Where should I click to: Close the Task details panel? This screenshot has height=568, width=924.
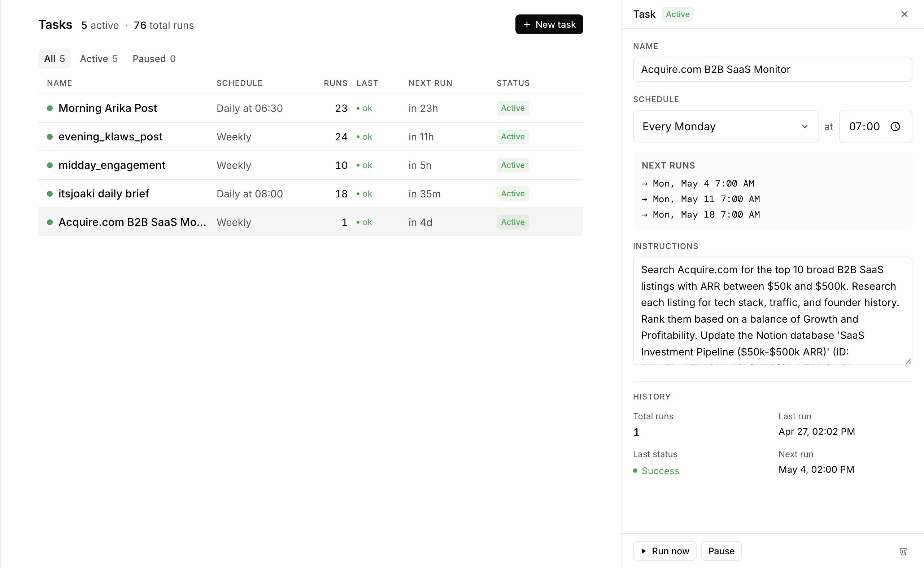[904, 14]
